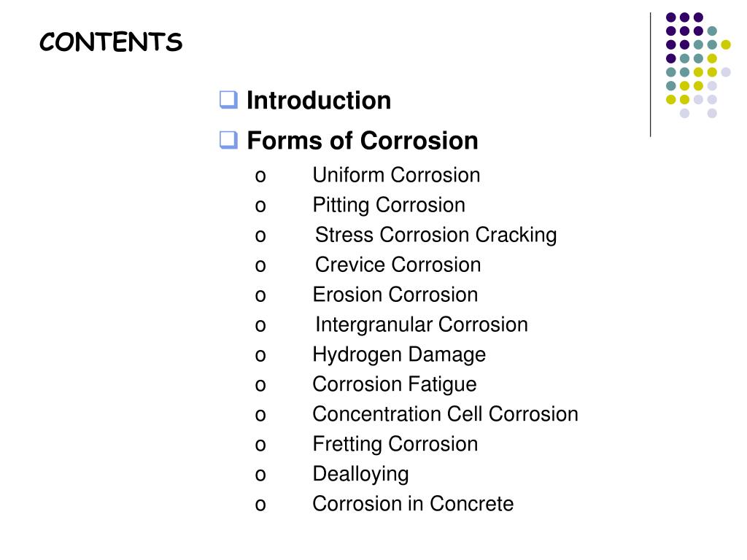Select the Crevice Corrosion item
This screenshot has width=747, height=560.
(398, 265)
